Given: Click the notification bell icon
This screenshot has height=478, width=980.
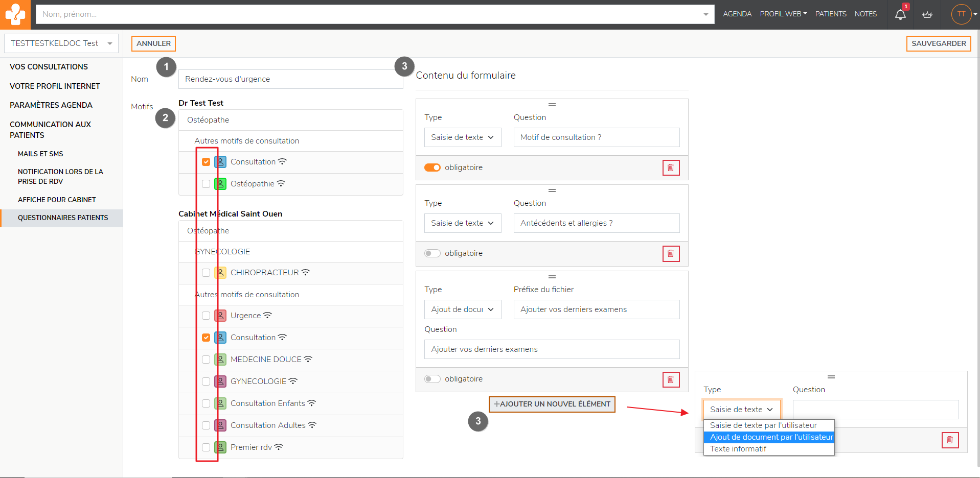Looking at the screenshot, I should pos(900,14).
